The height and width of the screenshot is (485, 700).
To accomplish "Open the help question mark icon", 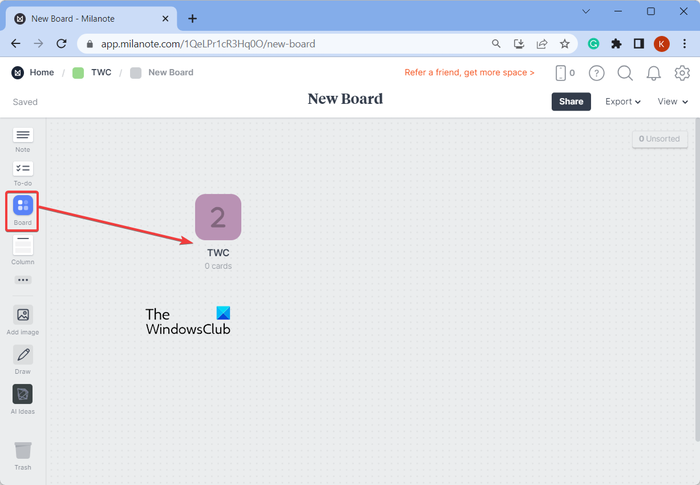I will tap(596, 73).
